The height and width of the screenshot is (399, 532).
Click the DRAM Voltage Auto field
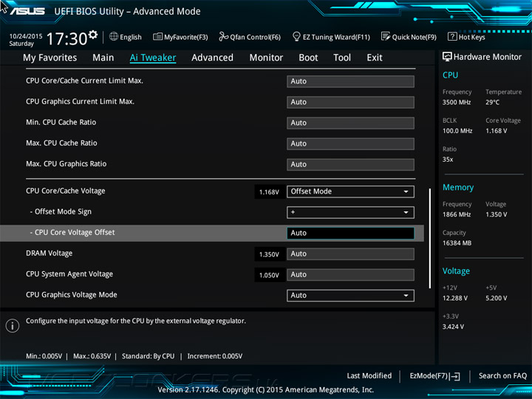(x=350, y=253)
